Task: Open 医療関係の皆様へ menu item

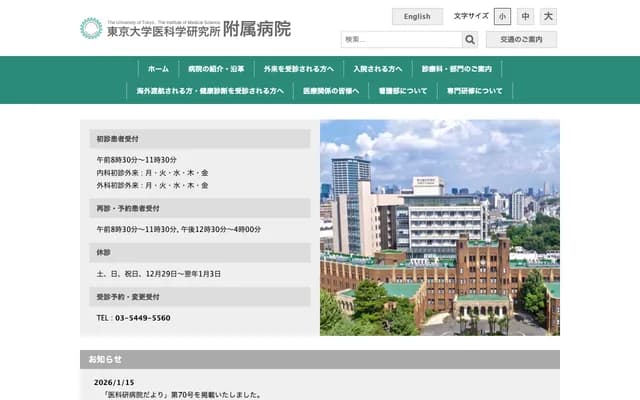Action: (x=331, y=91)
